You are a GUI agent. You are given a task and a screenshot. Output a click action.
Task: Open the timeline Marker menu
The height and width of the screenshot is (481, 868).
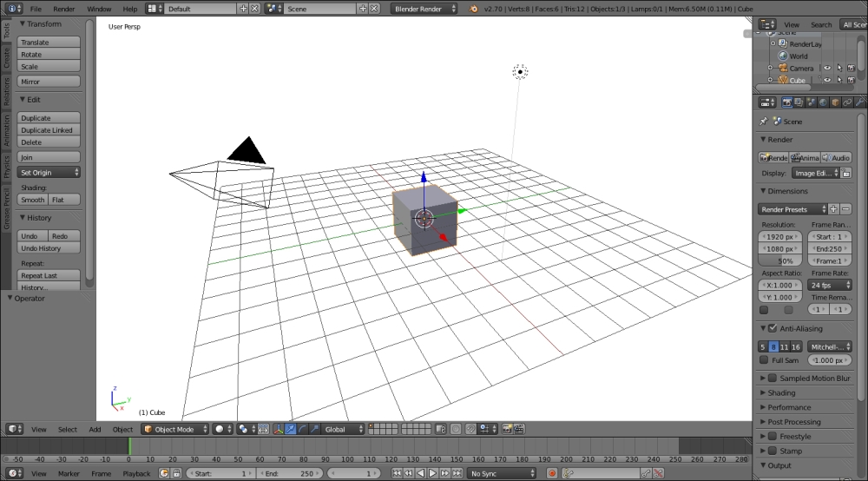point(69,473)
